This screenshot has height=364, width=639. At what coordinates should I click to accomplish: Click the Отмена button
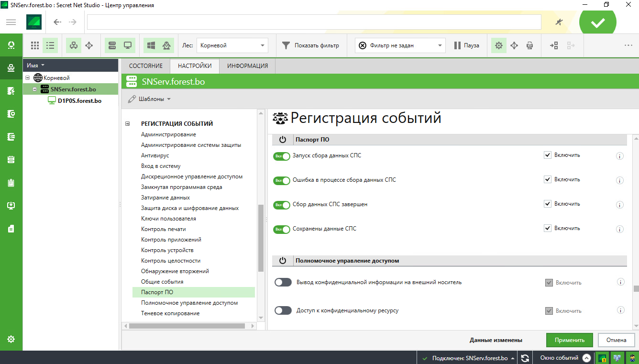616,340
